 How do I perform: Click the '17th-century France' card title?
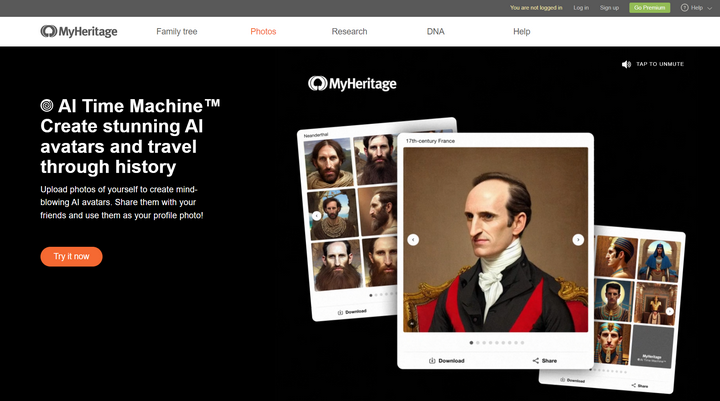430,141
